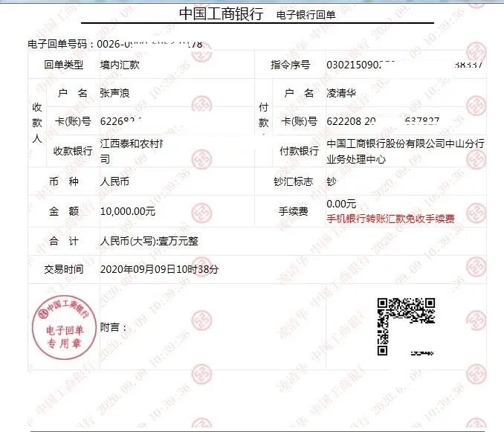Click the 附言 label
Image resolution: width=504 pixels, height=432 pixels.
[114, 327]
